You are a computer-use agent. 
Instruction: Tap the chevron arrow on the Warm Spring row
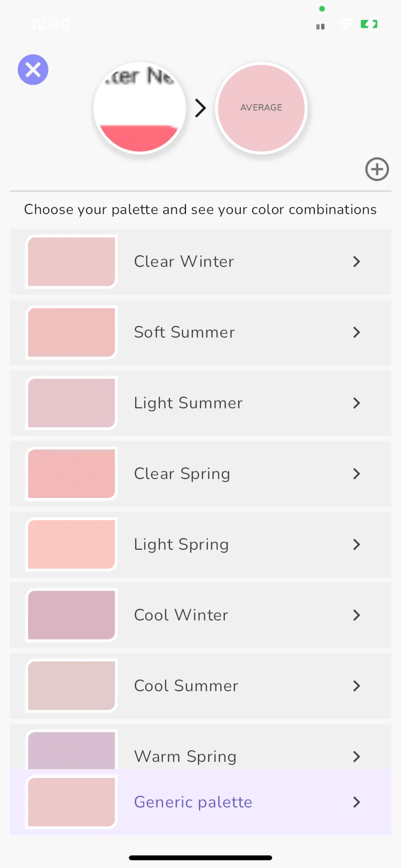click(357, 757)
